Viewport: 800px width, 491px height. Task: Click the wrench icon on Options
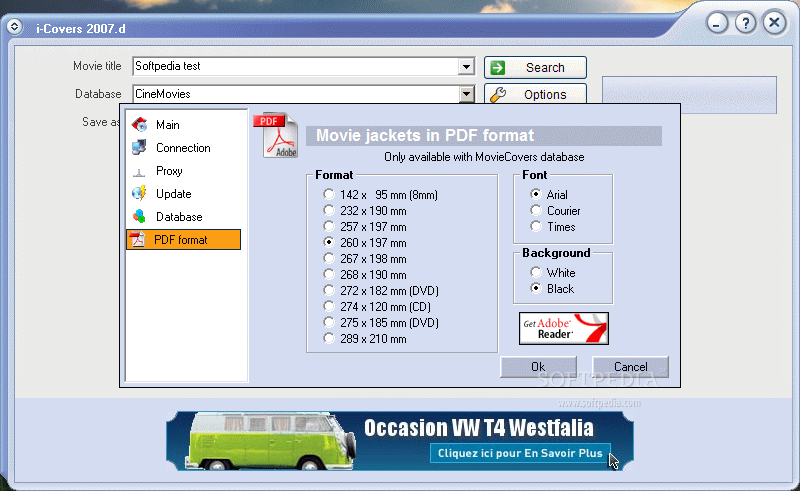point(498,94)
